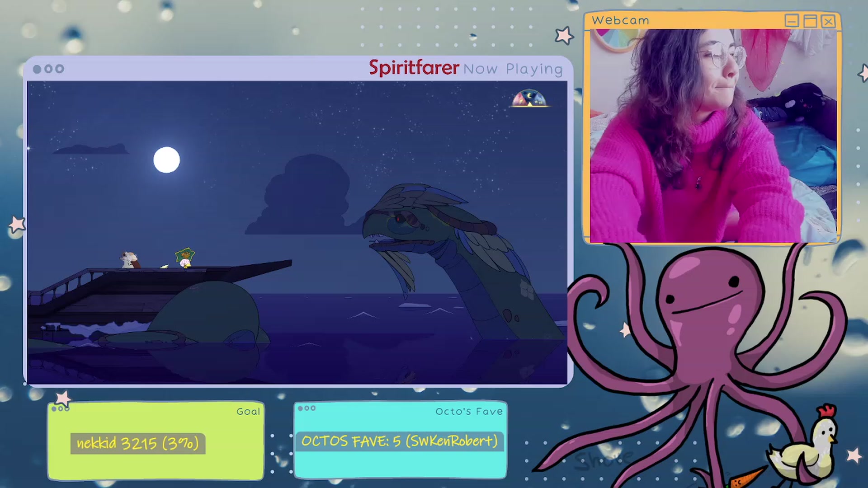Click the Goal panel label

[248, 411]
